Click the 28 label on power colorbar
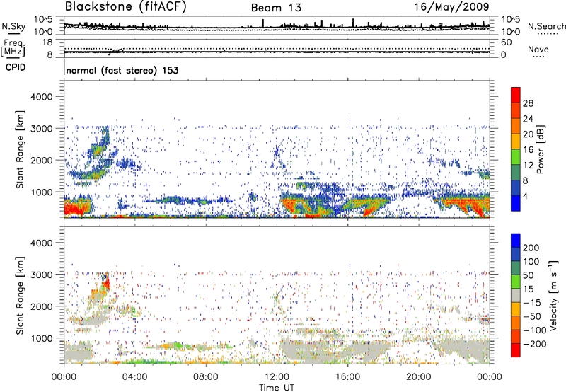This screenshot has height=392, width=566. tap(528, 103)
